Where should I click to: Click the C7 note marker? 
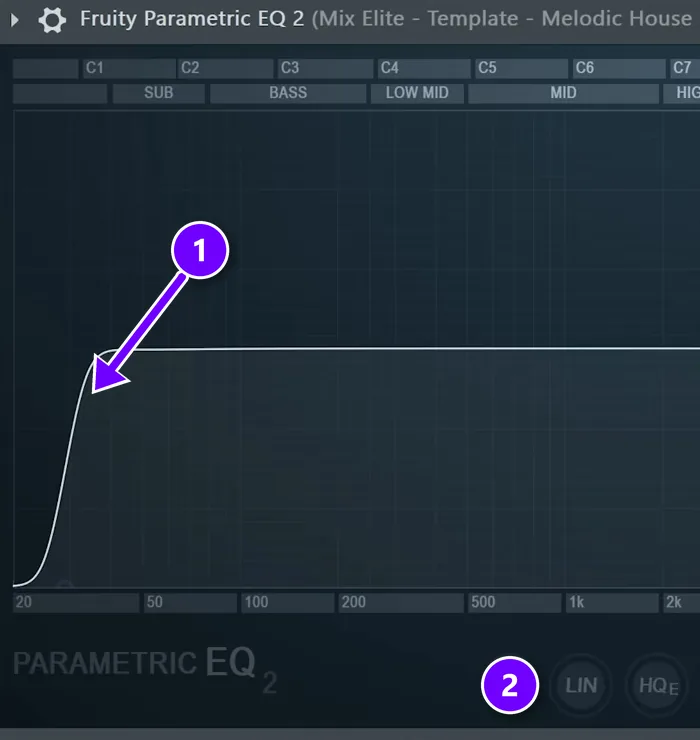[684, 68]
